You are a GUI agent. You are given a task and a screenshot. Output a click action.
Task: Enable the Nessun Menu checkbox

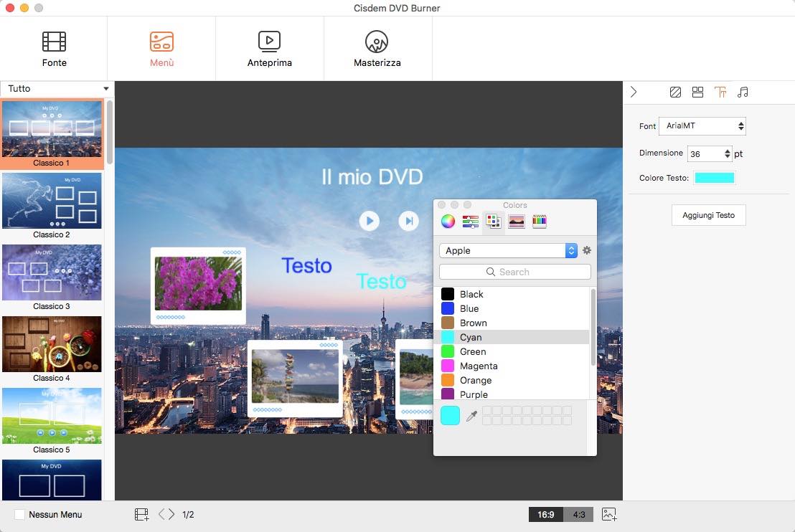tap(20, 514)
